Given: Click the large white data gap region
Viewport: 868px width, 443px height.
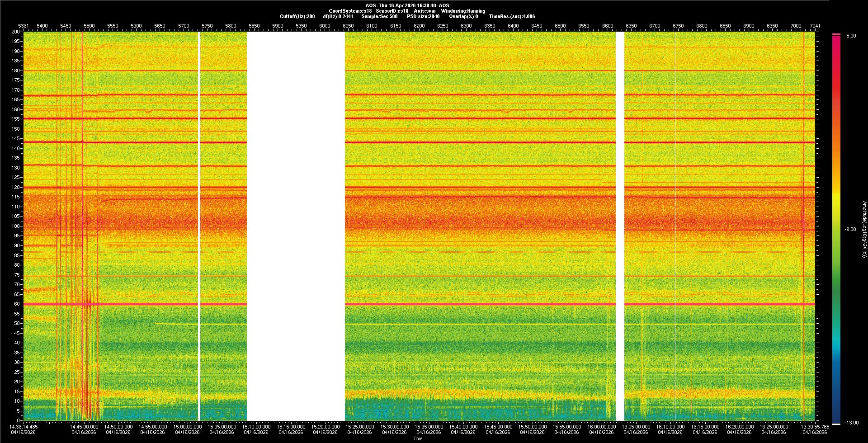Looking at the screenshot, I should [x=296, y=226].
